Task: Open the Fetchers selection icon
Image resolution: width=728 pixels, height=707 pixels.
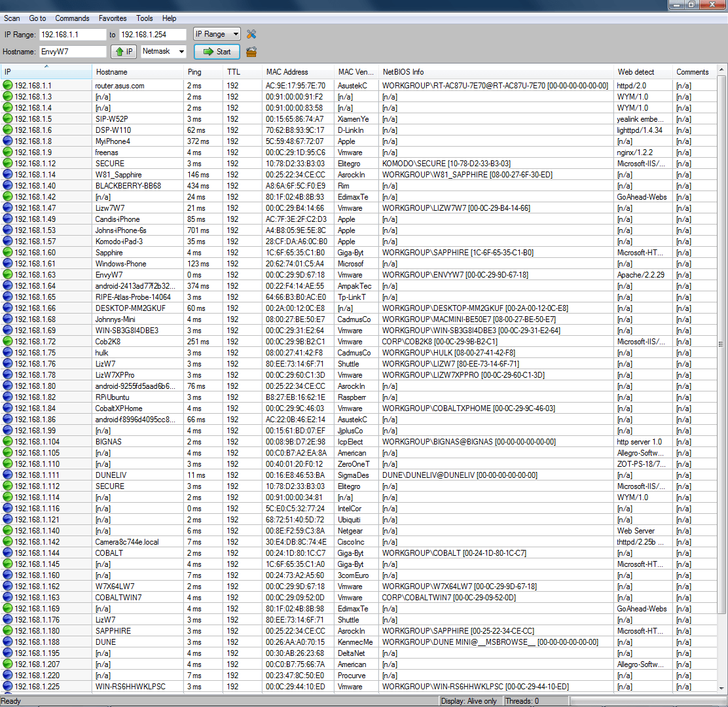Action: pos(251,52)
